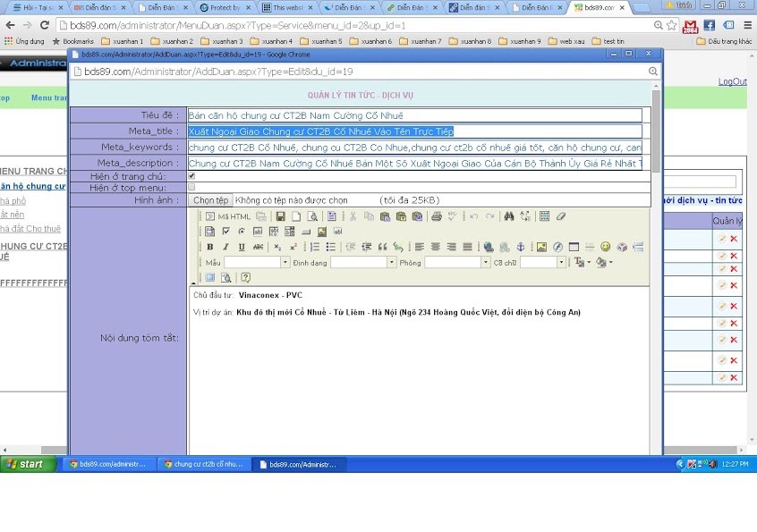The image size is (757, 532).
Task: Click the Remove Format eraser icon
Action: [x=560, y=216]
